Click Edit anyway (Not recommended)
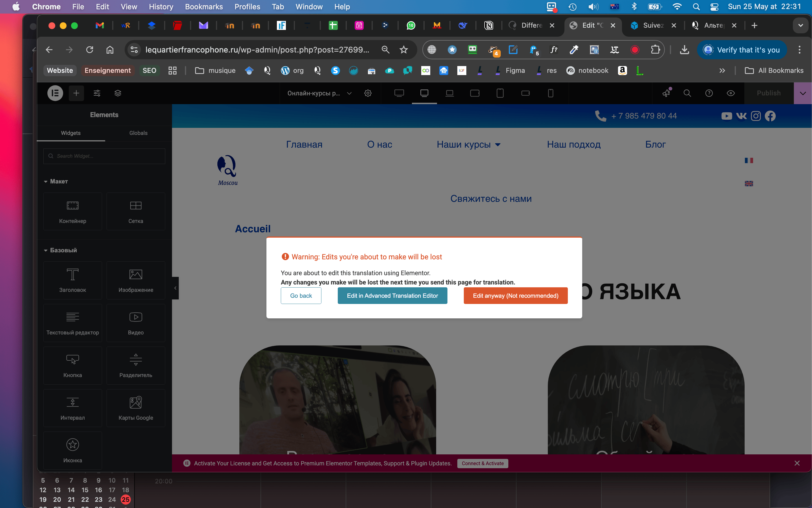 (x=516, y=296)
